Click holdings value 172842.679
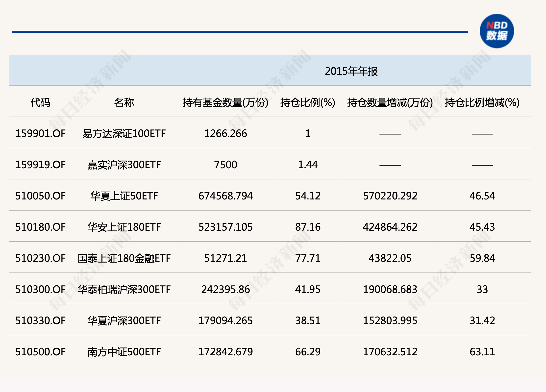Image resolution: width=546 pixels, height=392 pixels. (225, 352)
